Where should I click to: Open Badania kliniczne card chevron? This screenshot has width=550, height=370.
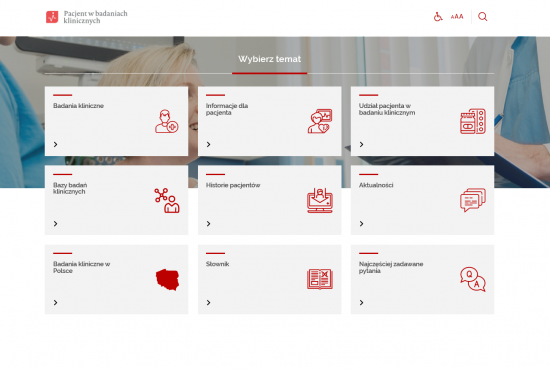pos(55,144)
